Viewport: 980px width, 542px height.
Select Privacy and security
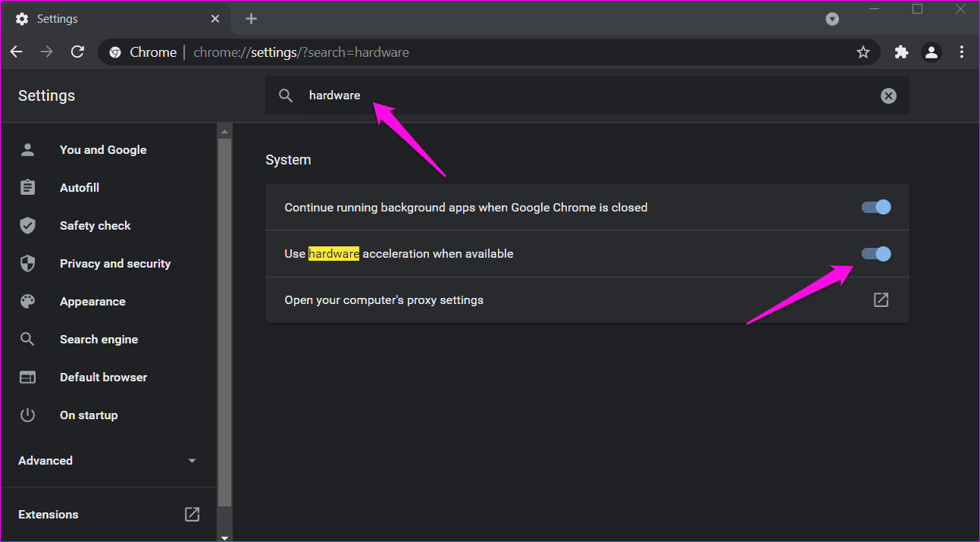(115, 263)
